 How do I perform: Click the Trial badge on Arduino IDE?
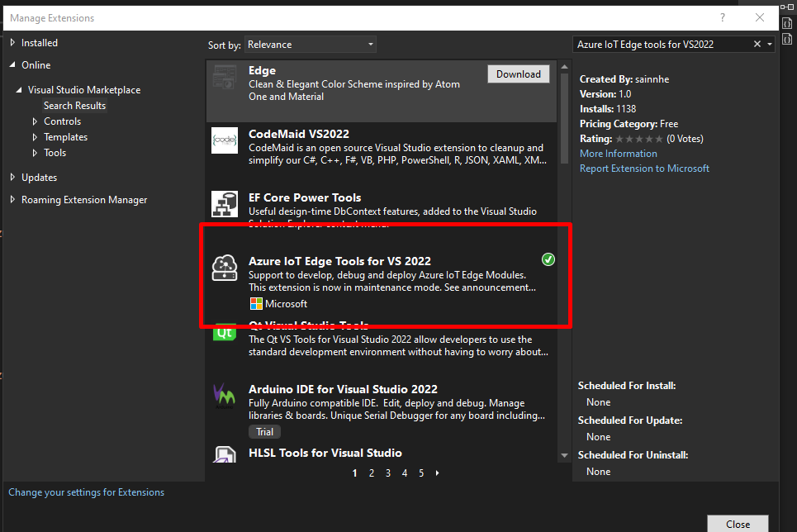click(x=264, y=432)
